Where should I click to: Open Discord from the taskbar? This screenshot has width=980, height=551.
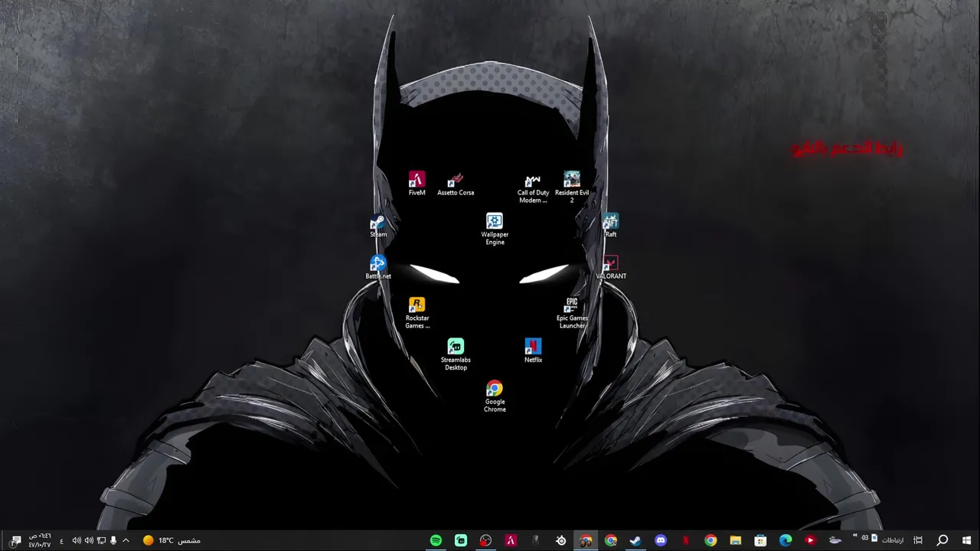(661, 540)
